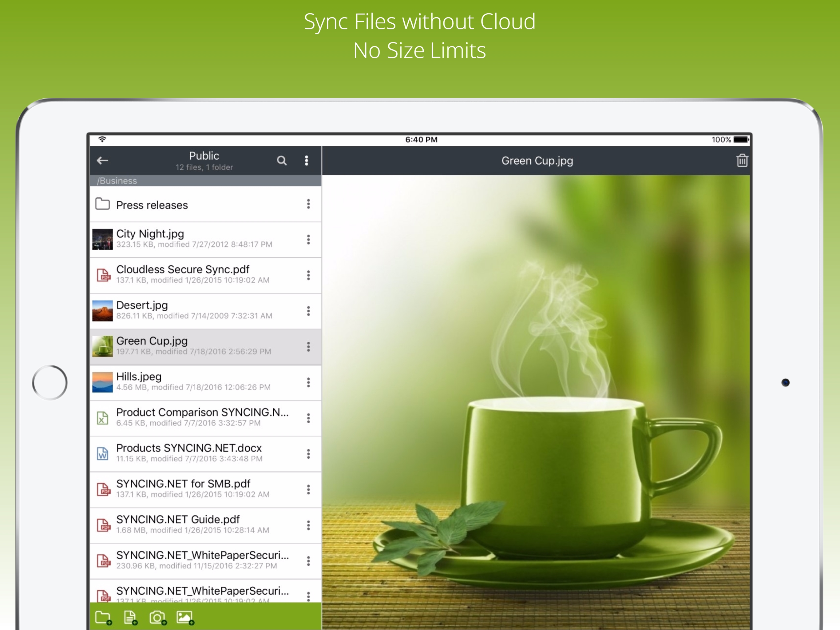Open search with the magnifier icon
840x630 pixels.
[x=281, y=160]
